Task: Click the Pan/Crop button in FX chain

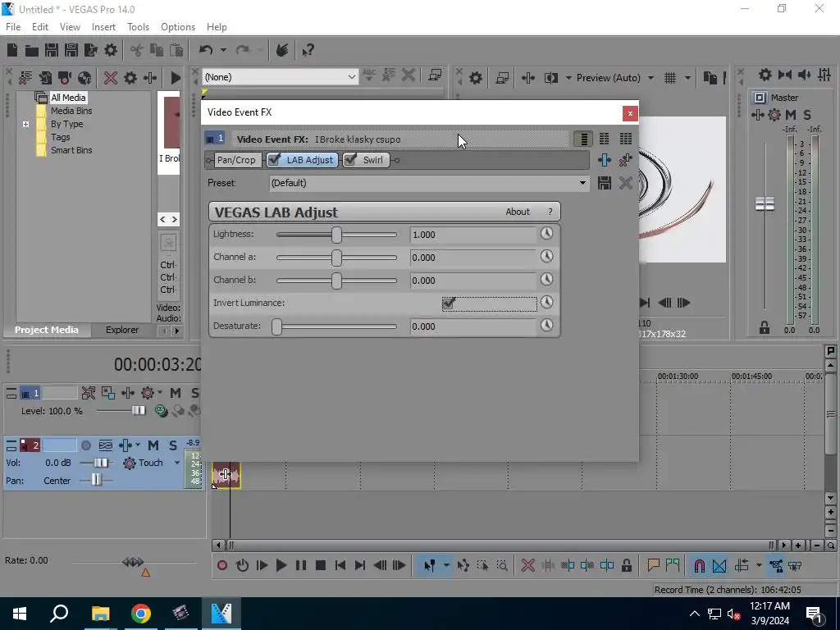Action: point(235,160)
